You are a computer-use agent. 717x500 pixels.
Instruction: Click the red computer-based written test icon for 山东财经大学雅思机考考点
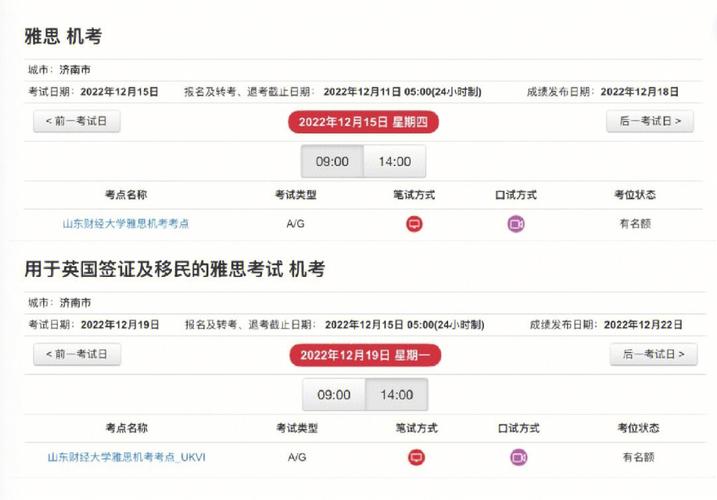414,224
